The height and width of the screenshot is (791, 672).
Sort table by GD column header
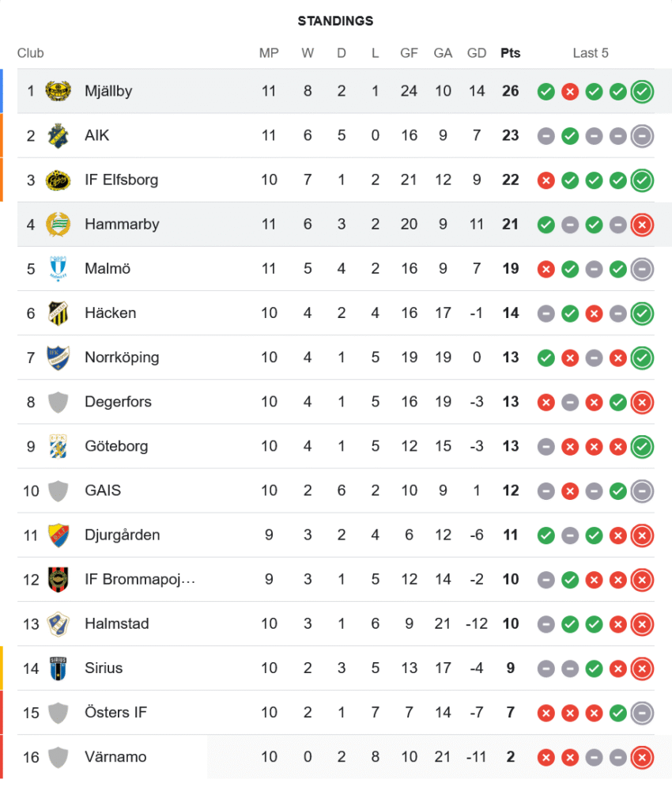[x=476, y=53]
